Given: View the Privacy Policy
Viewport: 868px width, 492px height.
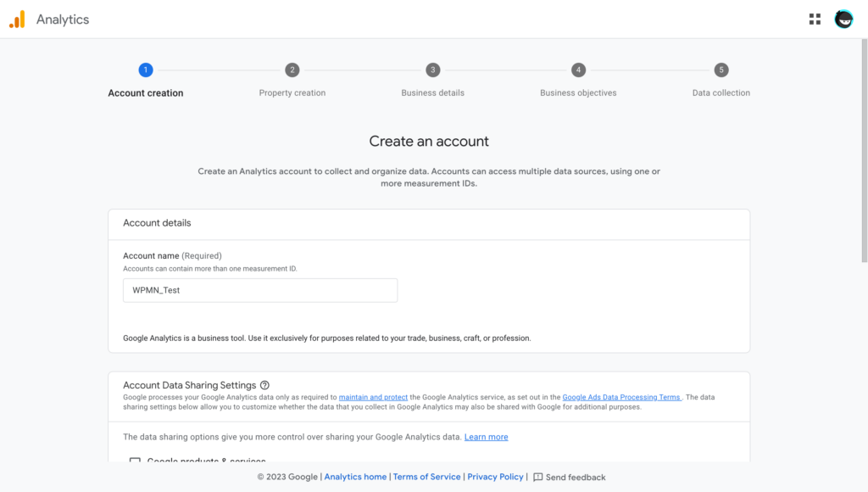Looking at the screenshot, I should click(495, 477).
